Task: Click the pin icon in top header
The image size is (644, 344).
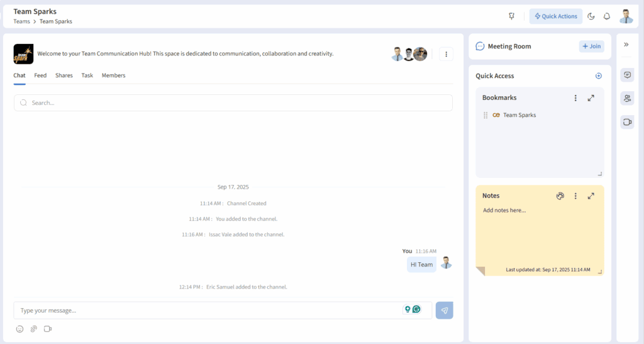Action: [x=511, y=16]
